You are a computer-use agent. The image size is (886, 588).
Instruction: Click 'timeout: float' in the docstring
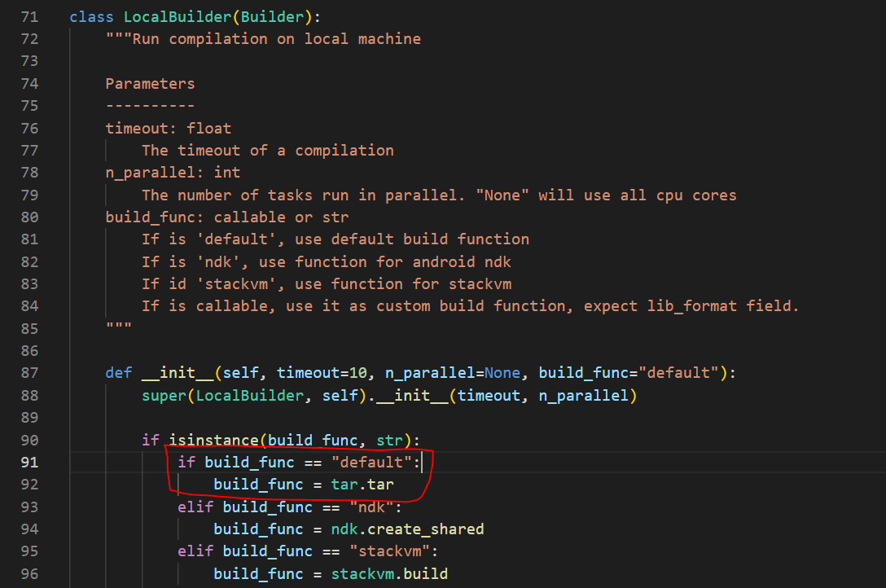[169, 128]
